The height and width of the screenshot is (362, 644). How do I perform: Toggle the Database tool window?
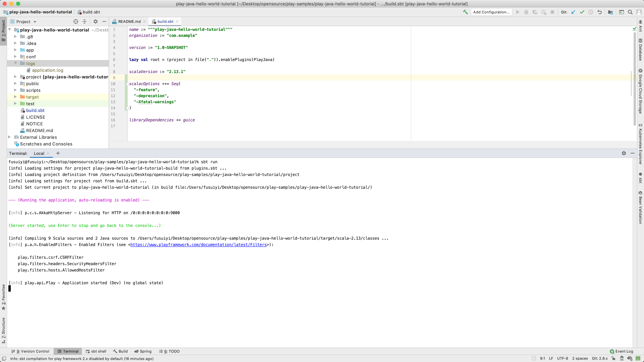click(x=640, y=50)
